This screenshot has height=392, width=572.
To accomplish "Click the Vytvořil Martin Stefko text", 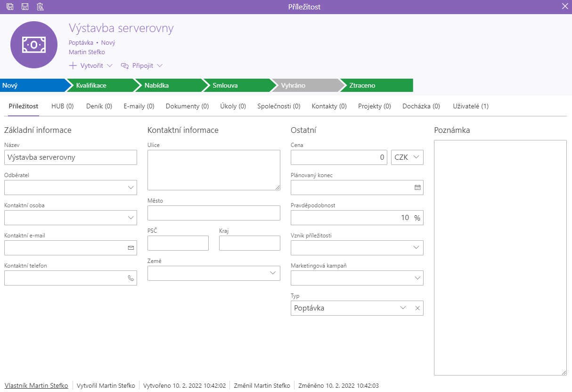I will click(106, 385).
